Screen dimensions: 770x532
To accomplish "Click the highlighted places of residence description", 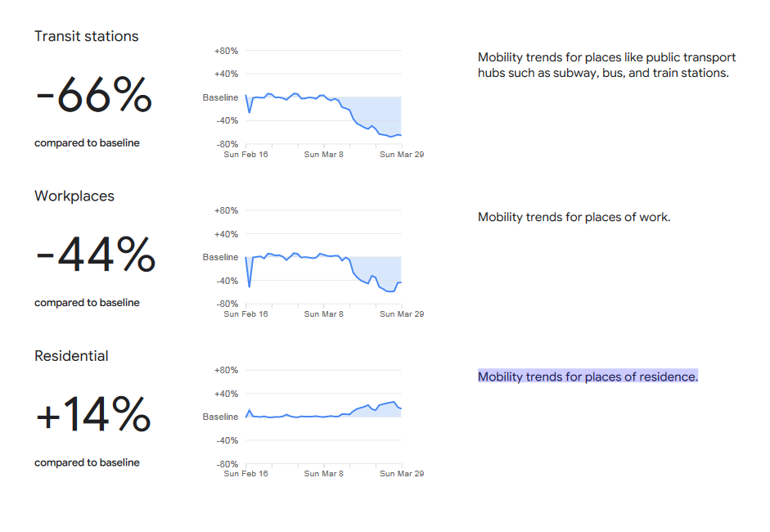I will [x=588, y=376].
